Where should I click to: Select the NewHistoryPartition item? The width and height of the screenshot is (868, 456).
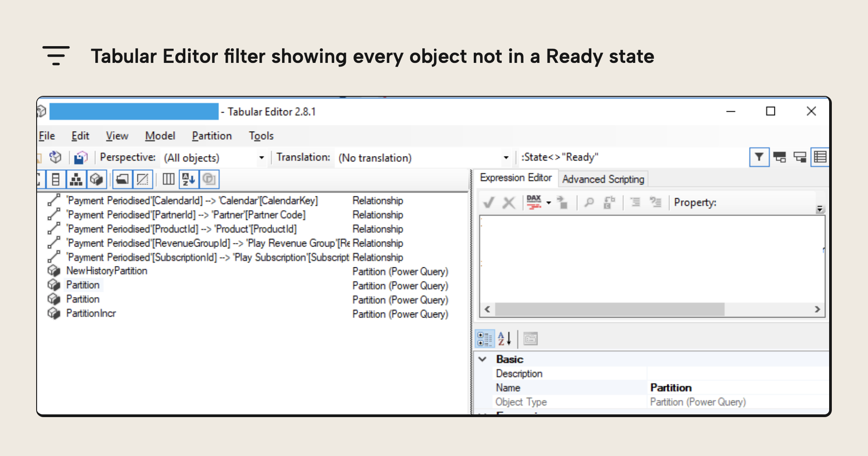tap(107, 271)
